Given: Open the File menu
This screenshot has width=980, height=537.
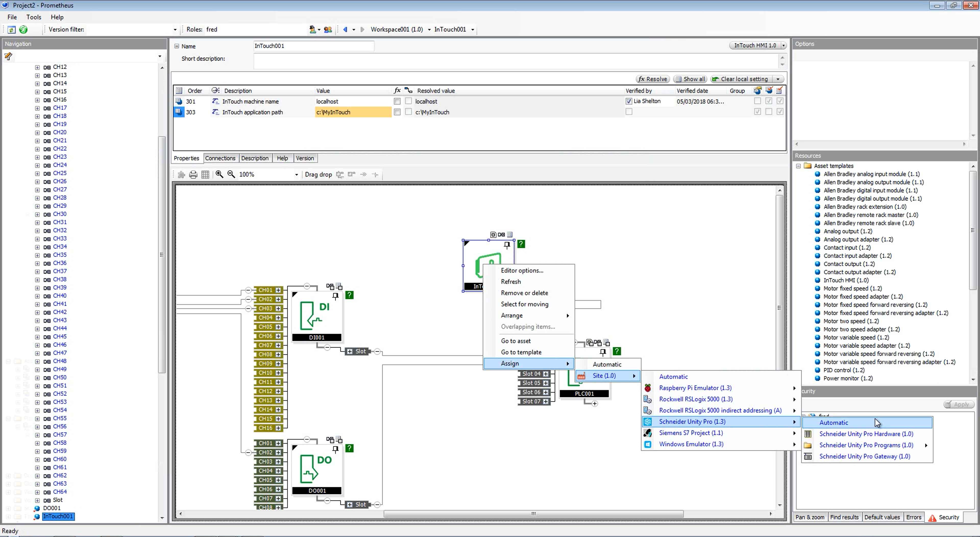Looking at the screenshot, I should [12, 17].
